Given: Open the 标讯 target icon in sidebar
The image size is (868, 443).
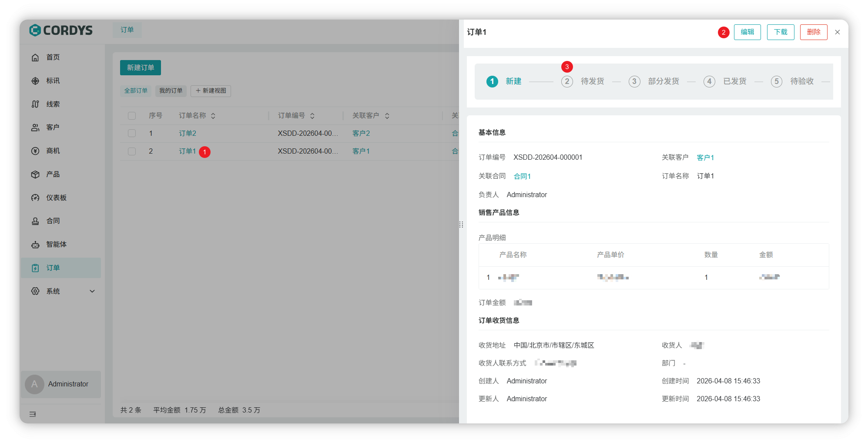Looking at the screenshot, I should tap(35, 81).
